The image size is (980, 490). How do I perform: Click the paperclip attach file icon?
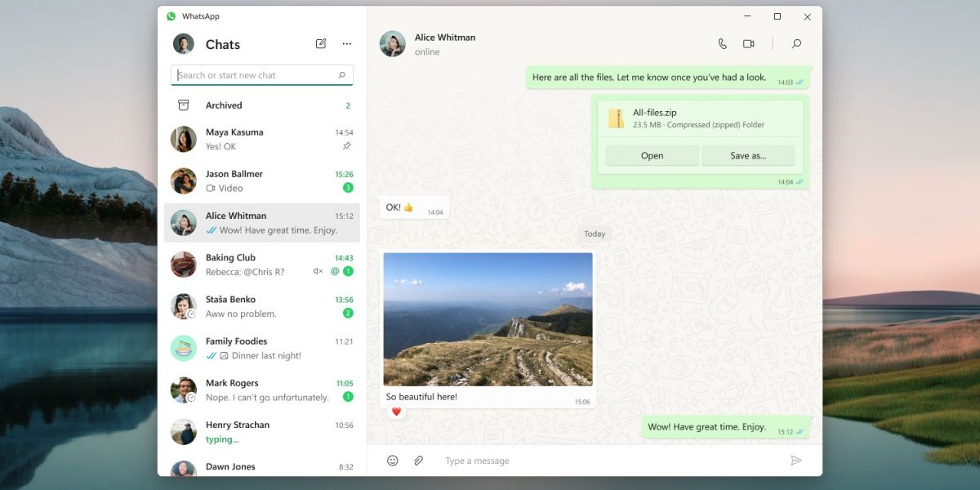point(418,461)
